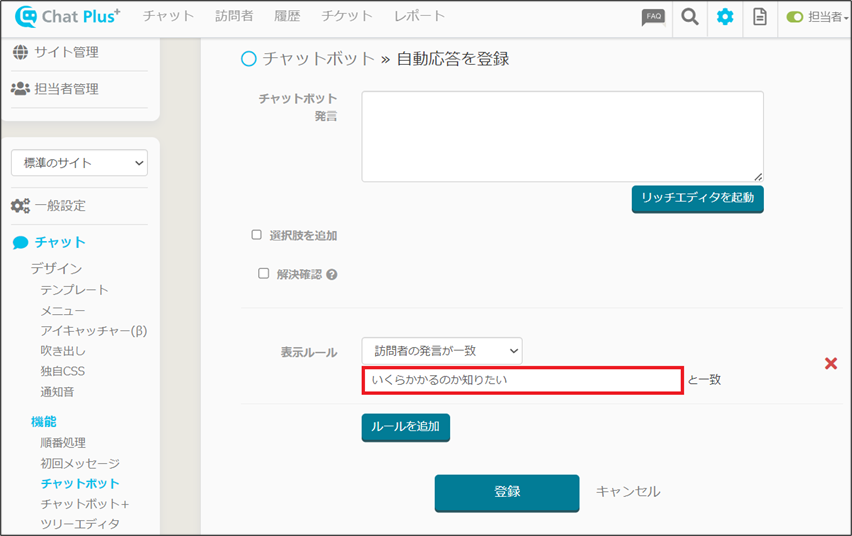Click the Chat Plus logo
The width and height of the screenshot is (852, 536).
[68, 17]
